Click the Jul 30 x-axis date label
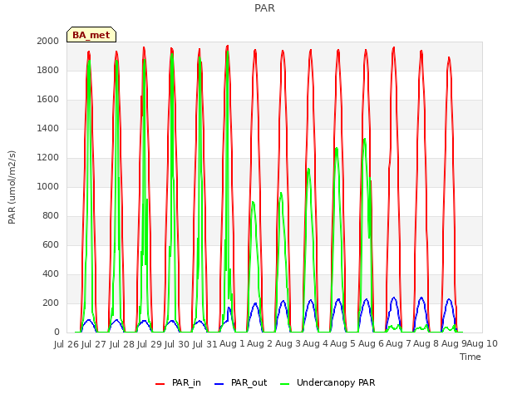 (x=177, y=344)
